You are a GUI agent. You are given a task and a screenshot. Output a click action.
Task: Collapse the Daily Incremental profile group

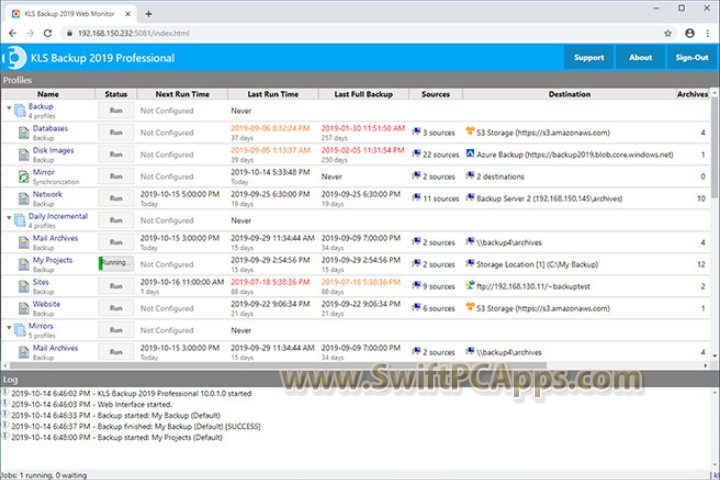[x=9, y=218]
